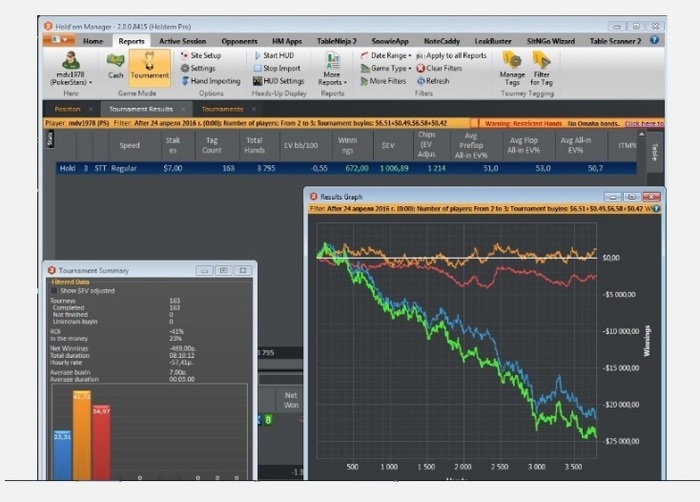Close the Tournament Results report tab

point(183,109)
